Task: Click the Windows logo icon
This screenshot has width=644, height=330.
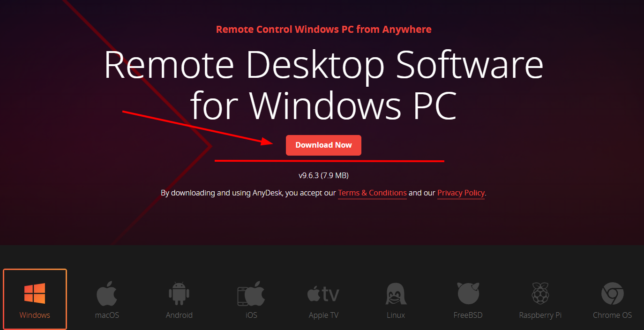Action: [x=35, y=293]
